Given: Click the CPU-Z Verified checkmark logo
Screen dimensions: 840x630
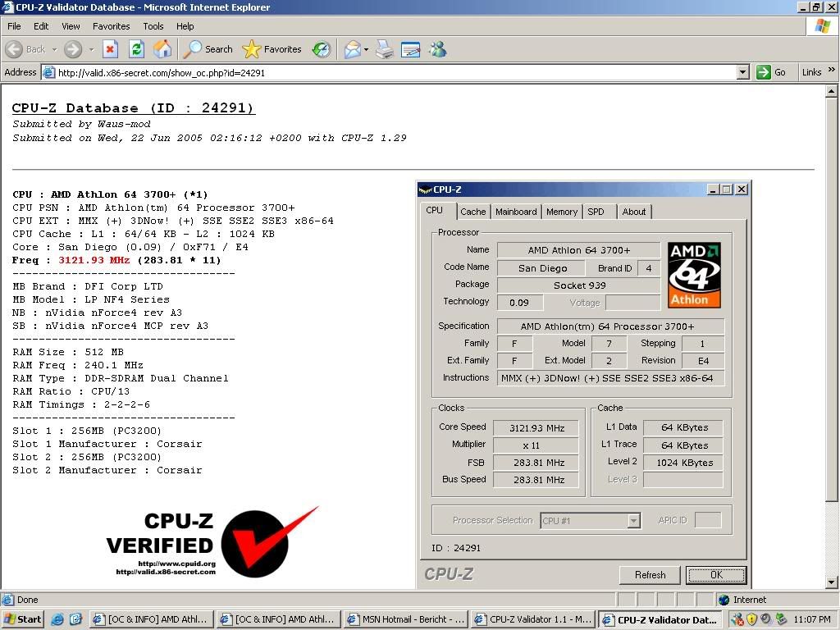Looking at the screenshot, I should click(214, 541).
